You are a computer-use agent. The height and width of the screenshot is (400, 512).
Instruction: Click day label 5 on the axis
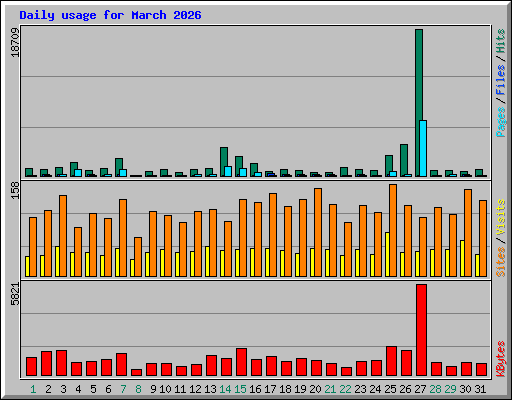tap(93, 389)
